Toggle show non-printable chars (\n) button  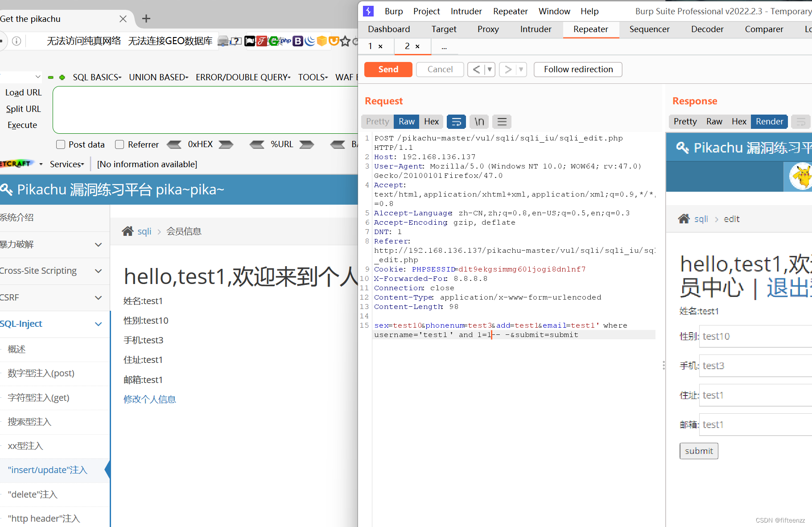[479, 121]
